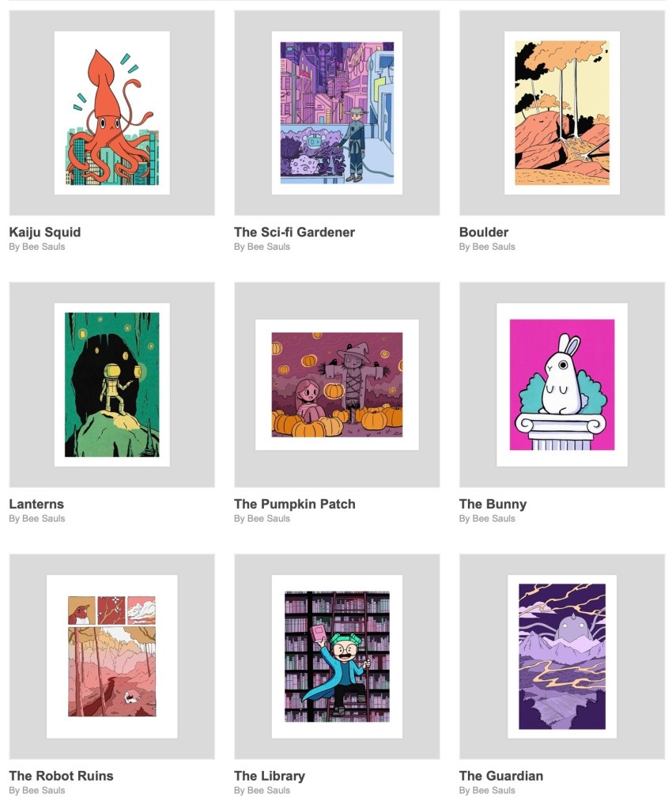Screen dimensions: 672x809
Task: Click The Library title link
Action: point(270,776)
